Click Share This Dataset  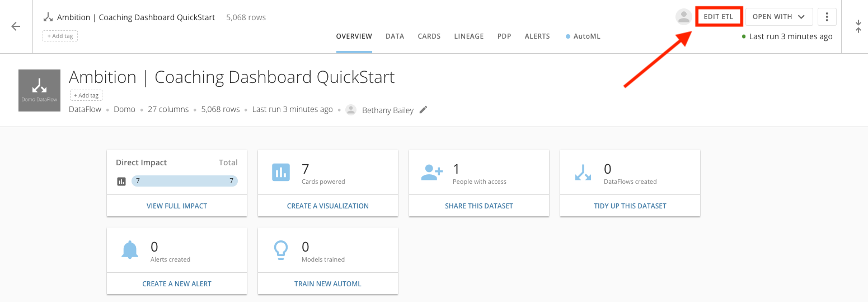click(478, 206)
